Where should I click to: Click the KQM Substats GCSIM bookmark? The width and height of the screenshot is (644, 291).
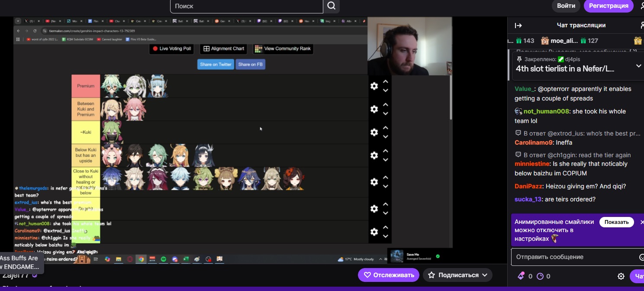(77, 39)
